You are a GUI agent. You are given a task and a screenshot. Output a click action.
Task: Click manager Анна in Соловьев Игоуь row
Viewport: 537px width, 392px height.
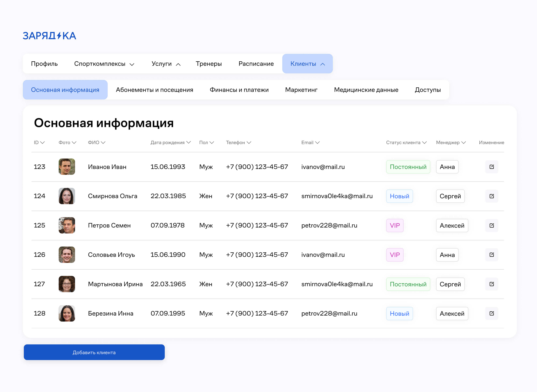447,255
